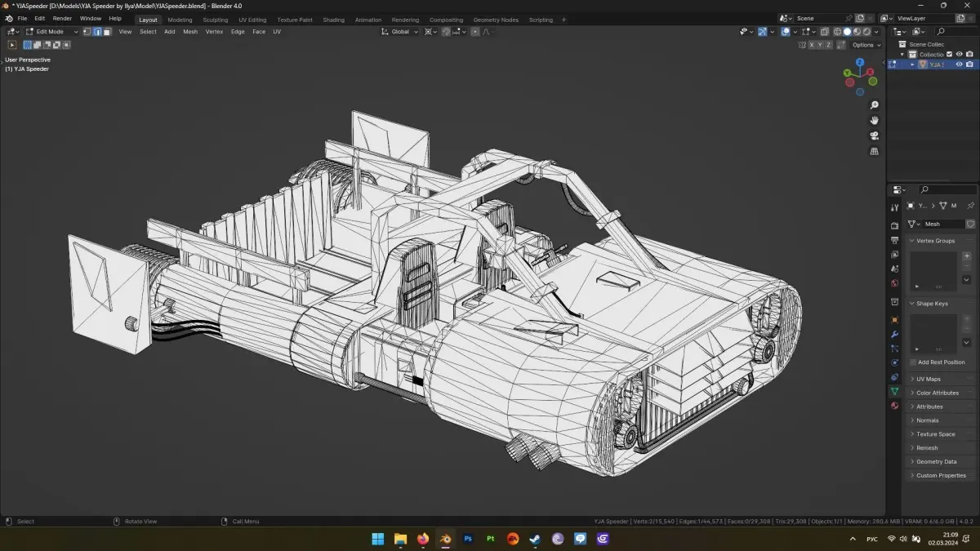980x551 pixels.
Task: Open Steam from the Windows taskbar
Action: 535,539
